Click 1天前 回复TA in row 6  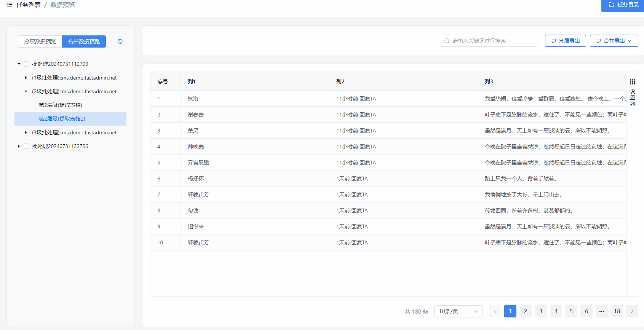click(x=352, y=179)
